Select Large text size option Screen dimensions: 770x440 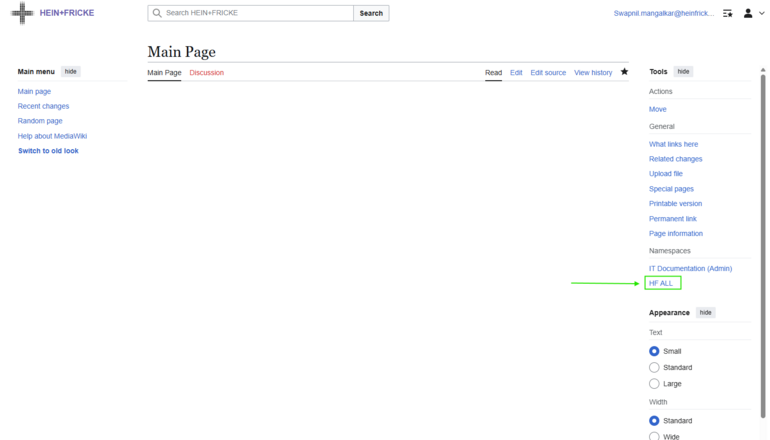click(654, 383)
